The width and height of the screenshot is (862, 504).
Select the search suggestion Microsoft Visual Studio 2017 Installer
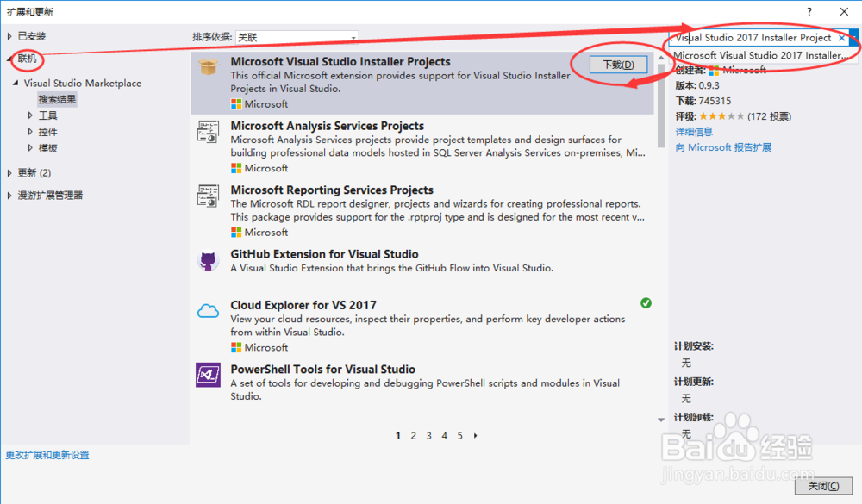[761, 55]
